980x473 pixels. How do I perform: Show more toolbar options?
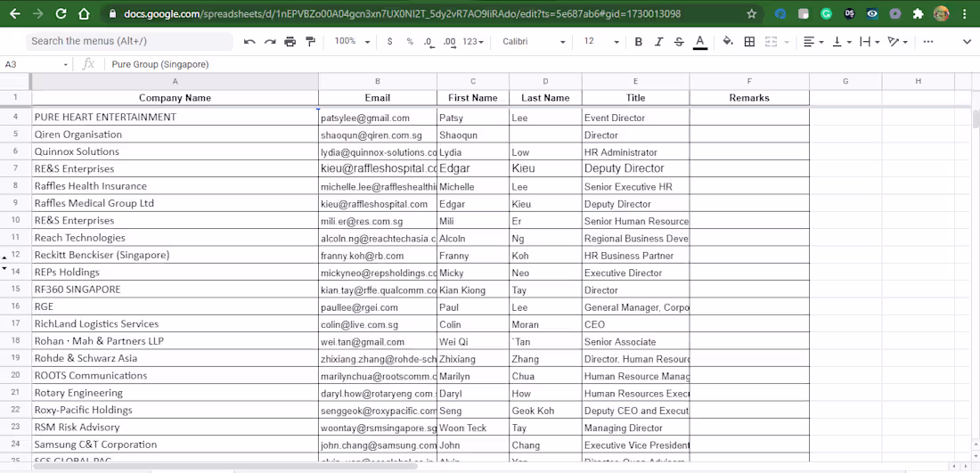(928, 41)
